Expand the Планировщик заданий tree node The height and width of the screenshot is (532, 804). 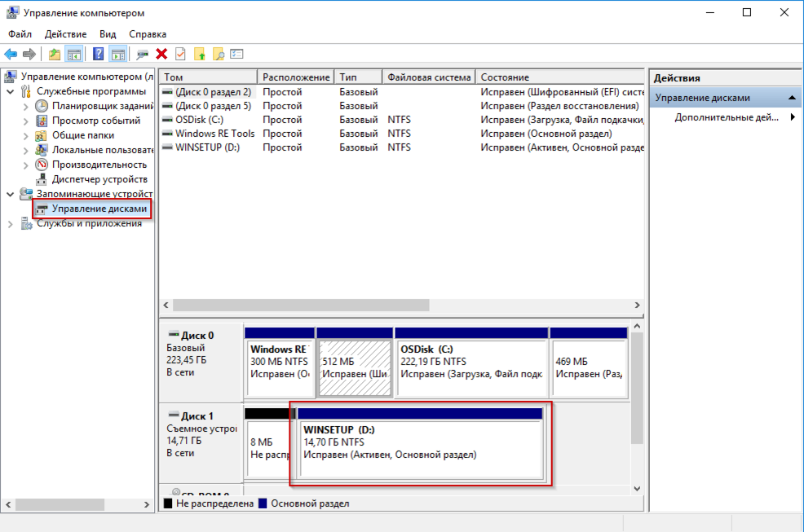(x=25, y=107)
